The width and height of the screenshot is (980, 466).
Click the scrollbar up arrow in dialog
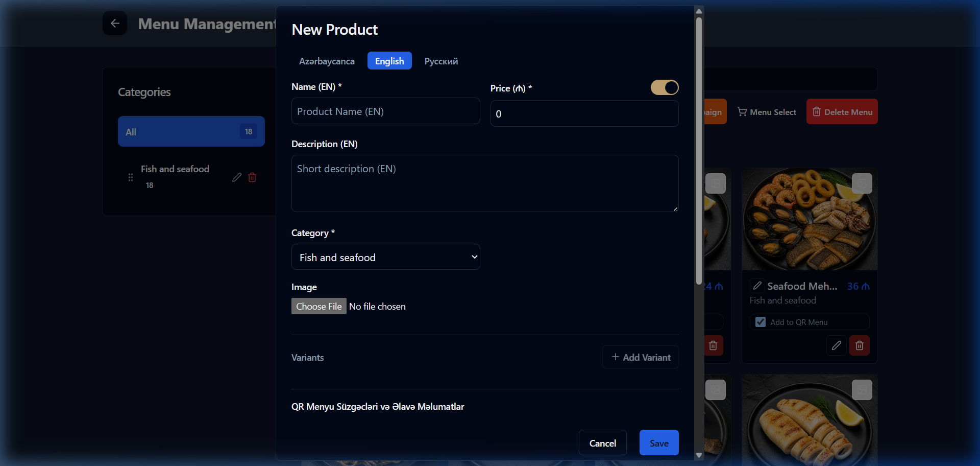point(699,11)
